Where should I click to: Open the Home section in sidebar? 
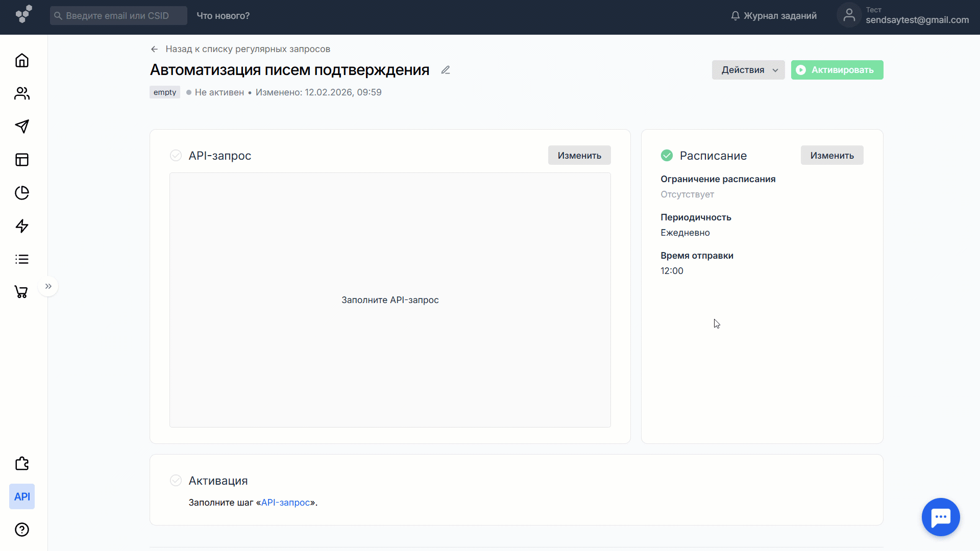(22, 60)
